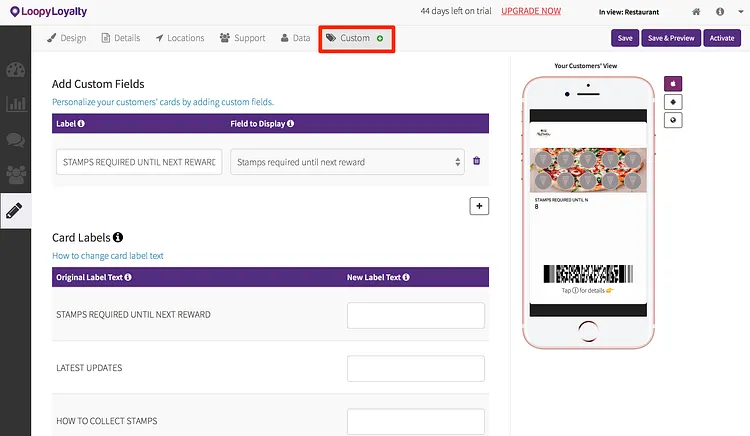Click info icon next to Field to Display

(x=290, y=123)
